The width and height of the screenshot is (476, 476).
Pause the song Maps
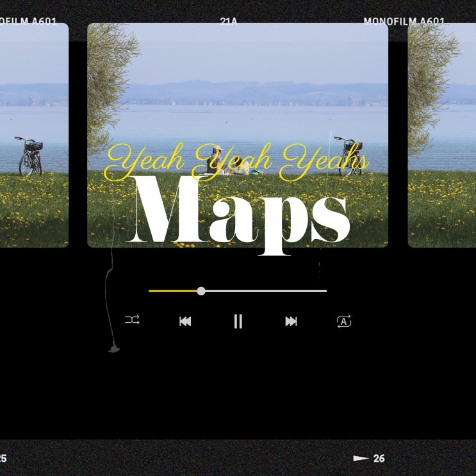[238, 321]
